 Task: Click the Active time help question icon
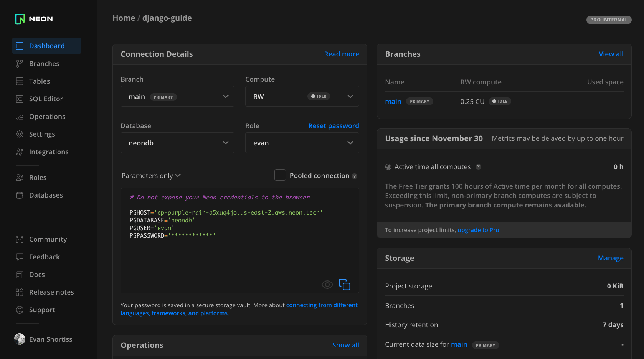(478, 167)
